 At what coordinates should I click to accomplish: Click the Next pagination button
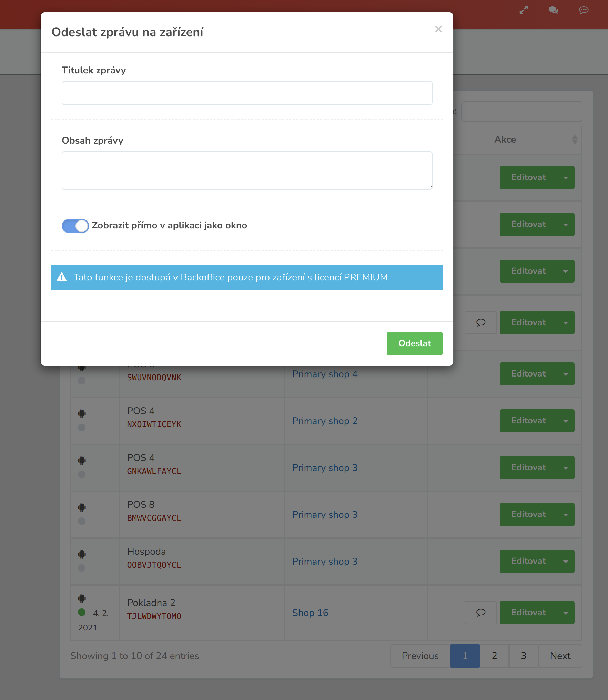[560, 656]
